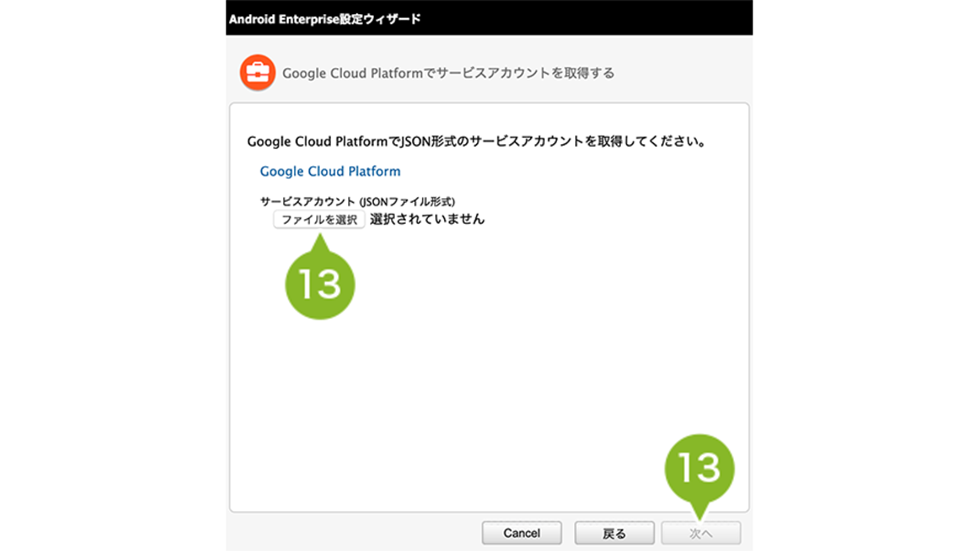
Task: Click the 選択されていません file status text
Action: 427,219
